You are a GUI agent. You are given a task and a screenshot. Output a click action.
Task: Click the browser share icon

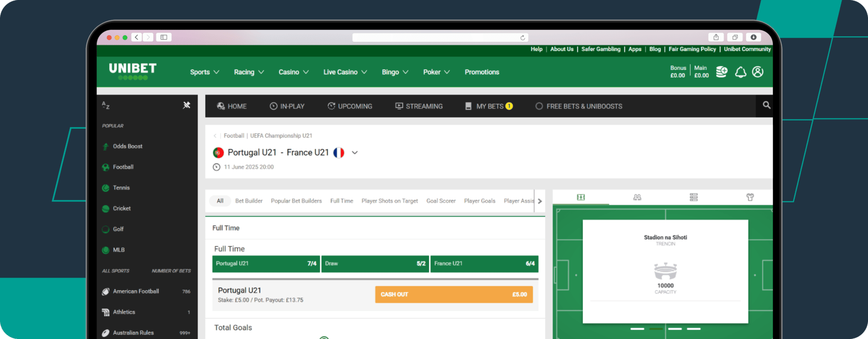pos(716,37)
